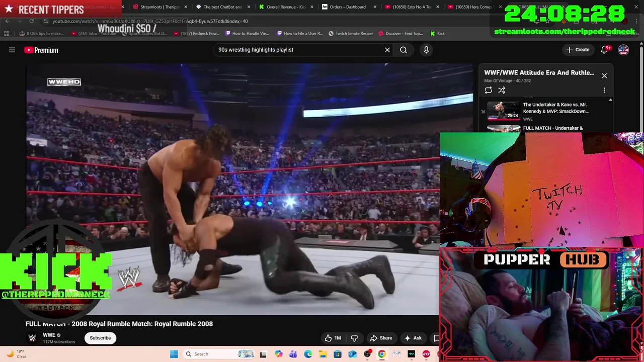Open playlist more options menu
The image size is (644, 362).
pos(604,90)
